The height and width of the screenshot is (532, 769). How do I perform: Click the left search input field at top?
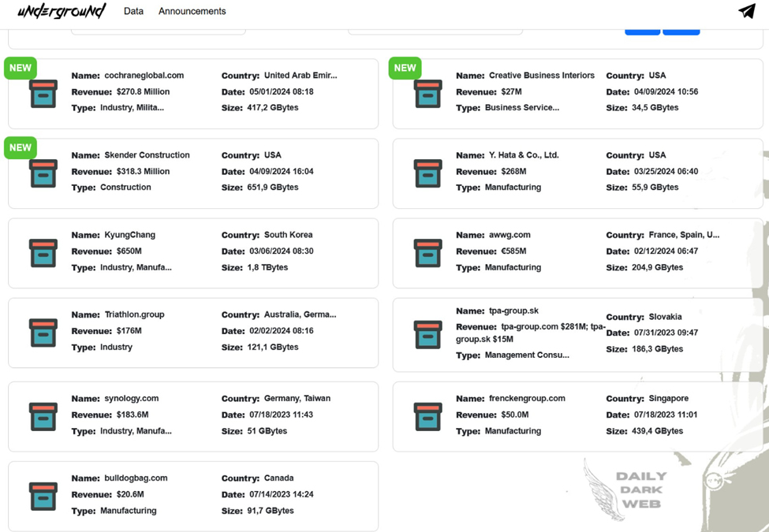tap(158, 32)
